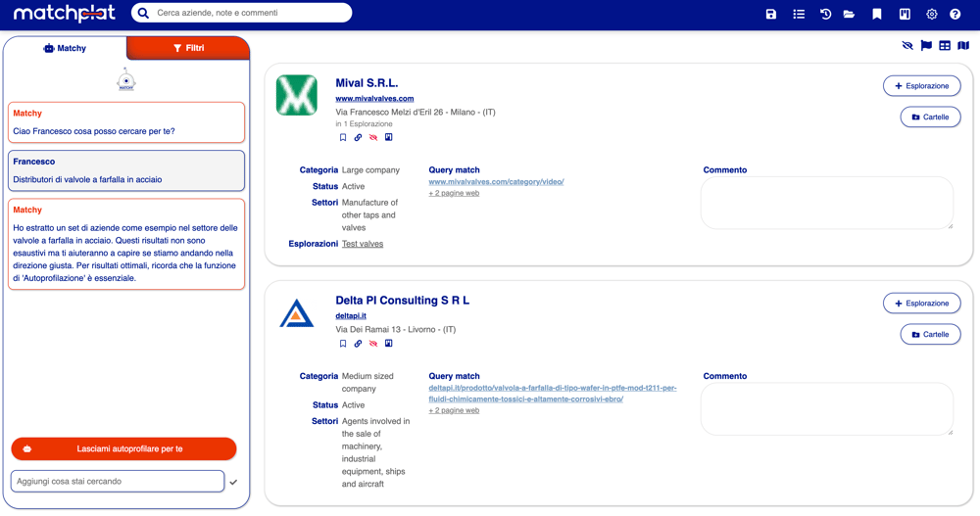The image size is (980, 516).
Task: Click the Commento box for Delta PI Consulting
Action: point(827,409)
